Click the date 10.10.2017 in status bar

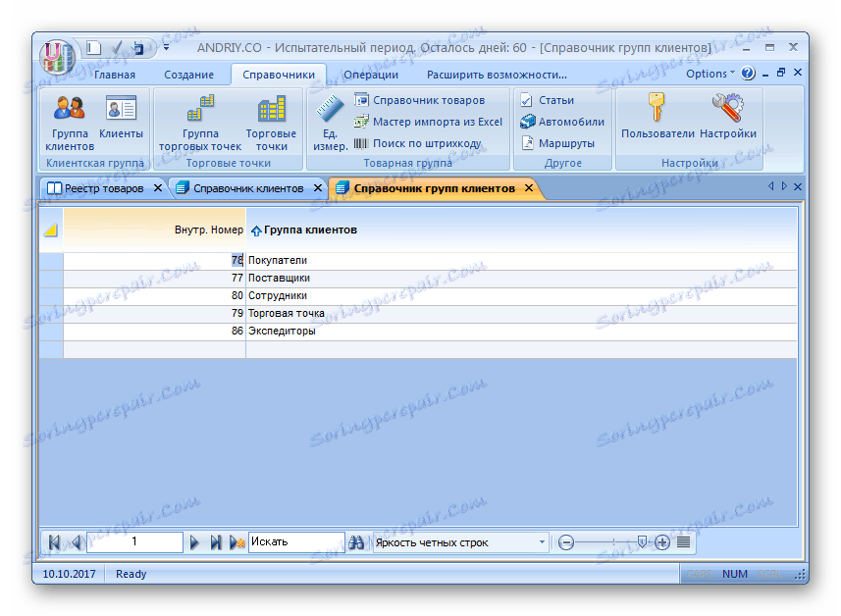coord(70,574)
